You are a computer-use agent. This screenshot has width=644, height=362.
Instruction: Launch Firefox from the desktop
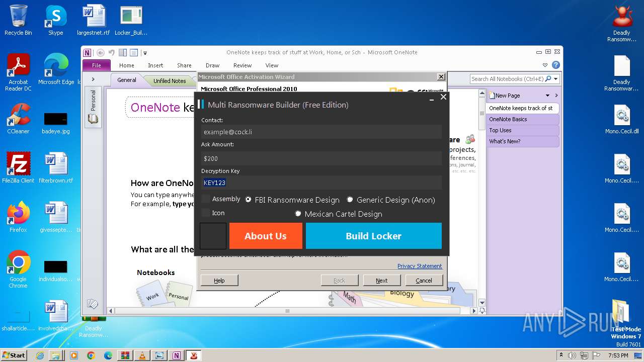point(18,217)
